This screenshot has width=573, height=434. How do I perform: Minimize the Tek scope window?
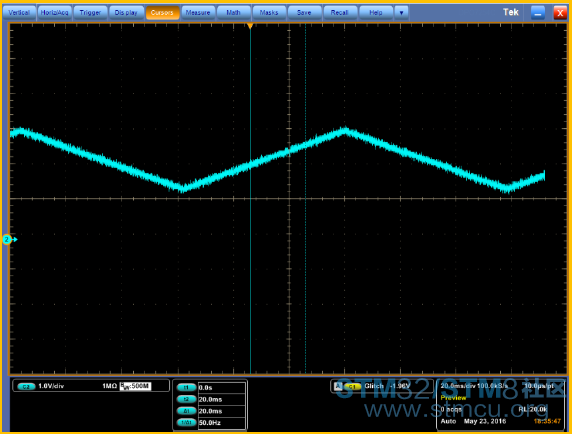538,13
